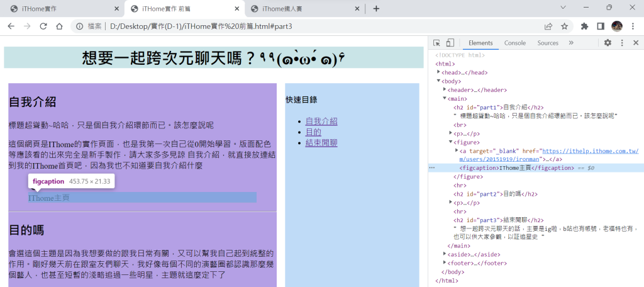Screen dimensions: 644x287
Task: Click the IThome主頁 caption on the page
Action: pyautogui.click(x=49, y=198)
